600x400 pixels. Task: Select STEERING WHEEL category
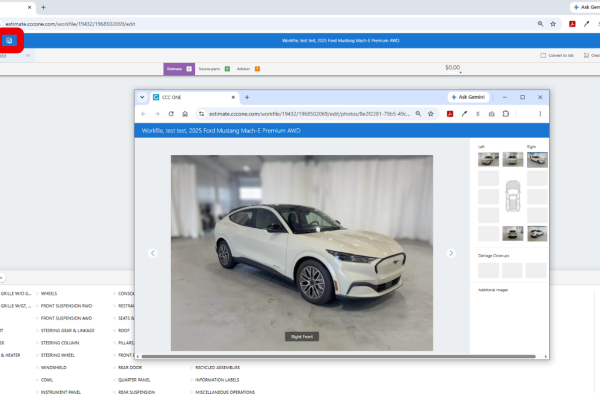[x=58, y=355]
